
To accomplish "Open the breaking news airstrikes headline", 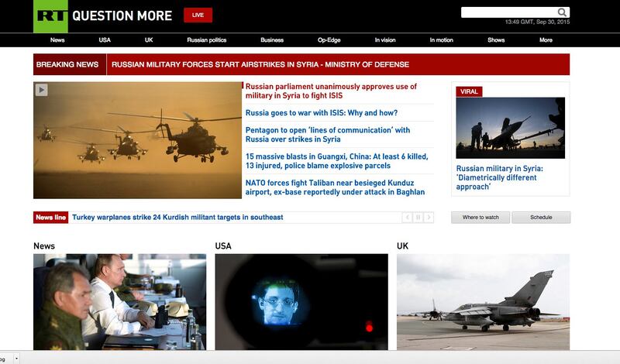I will coord(260,64).
